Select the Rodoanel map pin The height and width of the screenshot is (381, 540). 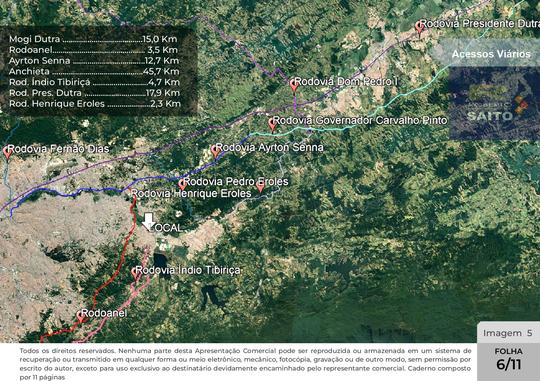point(81,316)
